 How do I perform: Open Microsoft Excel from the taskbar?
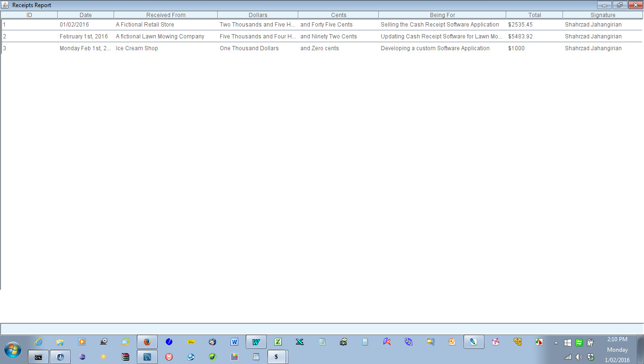pyautogui.click(x=277, y=342)
